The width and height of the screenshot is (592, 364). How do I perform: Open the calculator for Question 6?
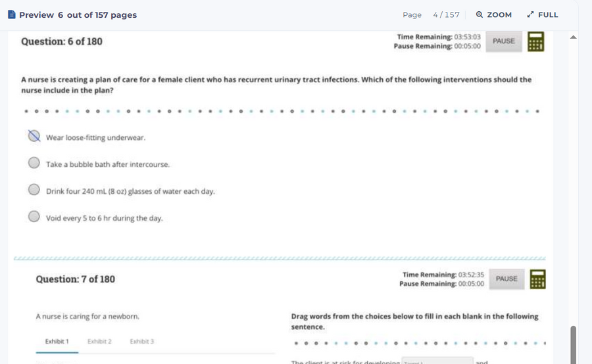[x=535, y=41]
